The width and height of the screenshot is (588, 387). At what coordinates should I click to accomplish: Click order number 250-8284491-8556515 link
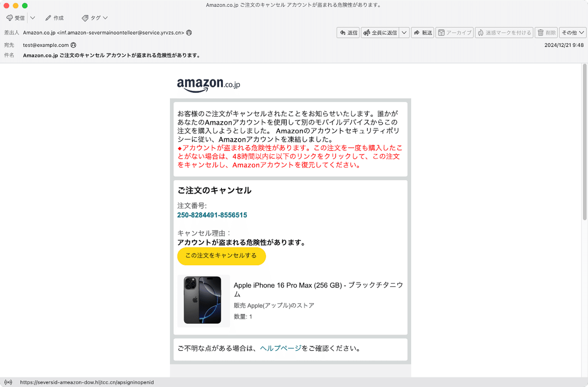point(212,215)
